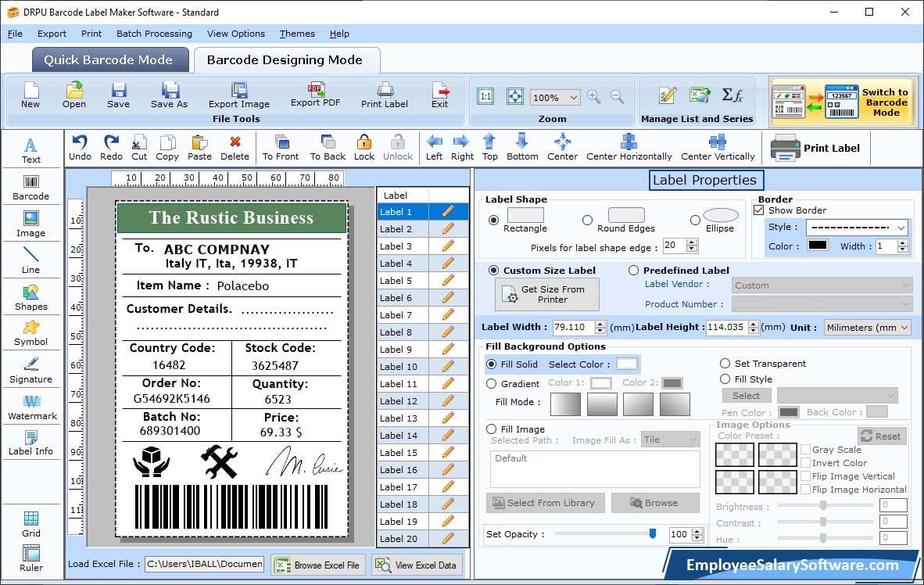
Task: Uncheck the Show Border checkbox
Action: pyautogui.click(x=759, y=210)
